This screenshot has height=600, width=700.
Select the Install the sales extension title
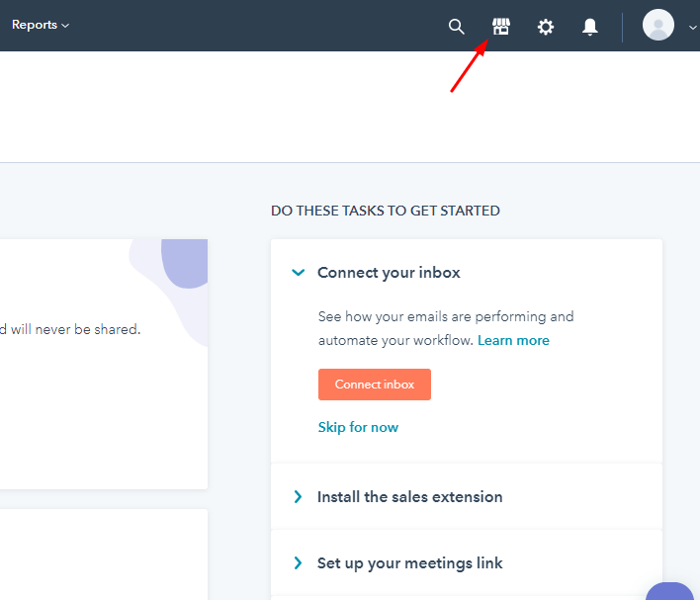pos(410,497)
